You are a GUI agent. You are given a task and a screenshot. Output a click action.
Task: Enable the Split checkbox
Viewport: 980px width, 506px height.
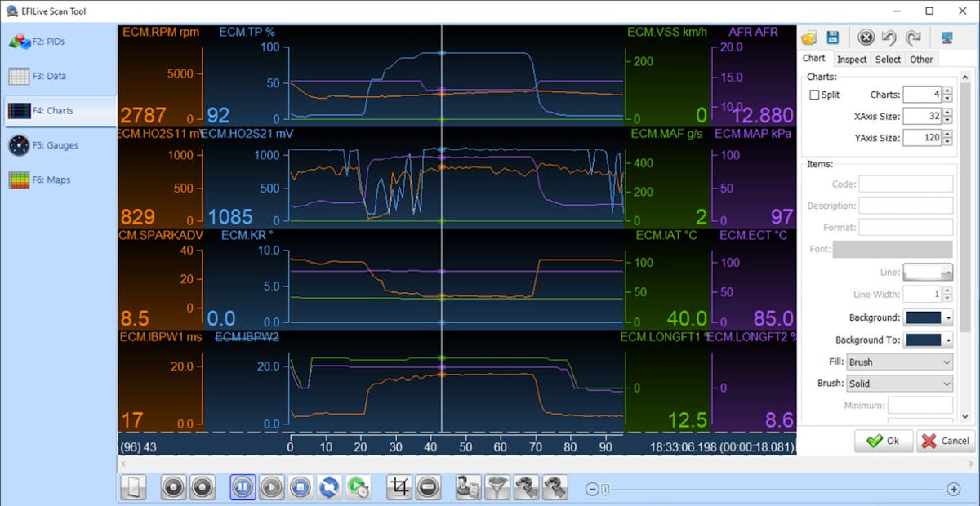(x=814, y=95)
